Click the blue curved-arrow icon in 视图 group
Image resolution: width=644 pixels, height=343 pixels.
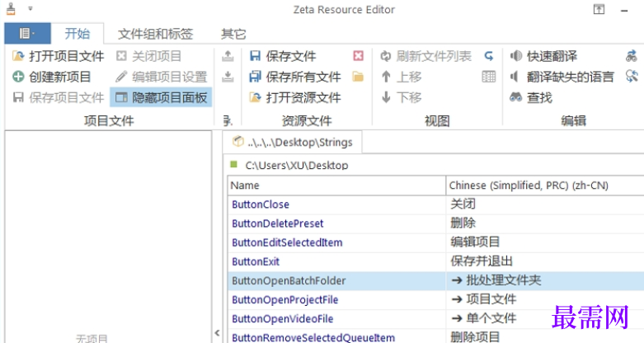(x=488, y=56)
